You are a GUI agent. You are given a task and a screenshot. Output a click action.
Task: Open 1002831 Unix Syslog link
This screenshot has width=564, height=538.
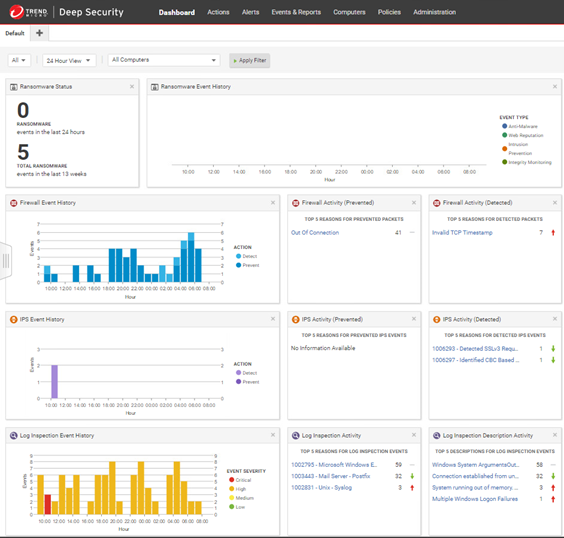coord(322,488)
